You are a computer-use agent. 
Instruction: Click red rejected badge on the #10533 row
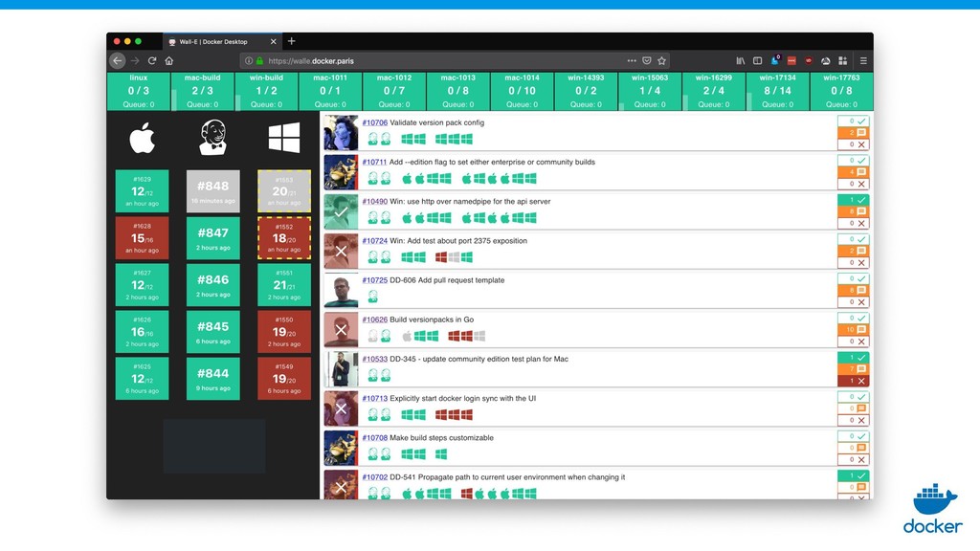pyautogui.click(x=853, y=381)
